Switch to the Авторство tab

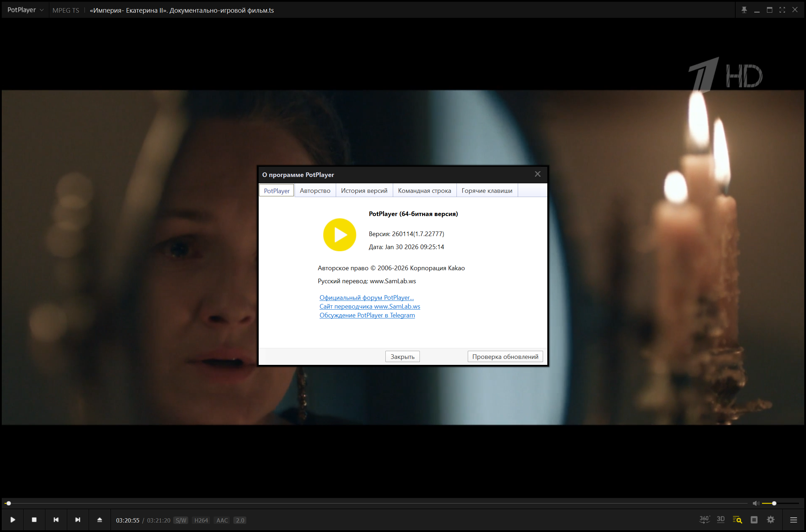pos(315,190)
